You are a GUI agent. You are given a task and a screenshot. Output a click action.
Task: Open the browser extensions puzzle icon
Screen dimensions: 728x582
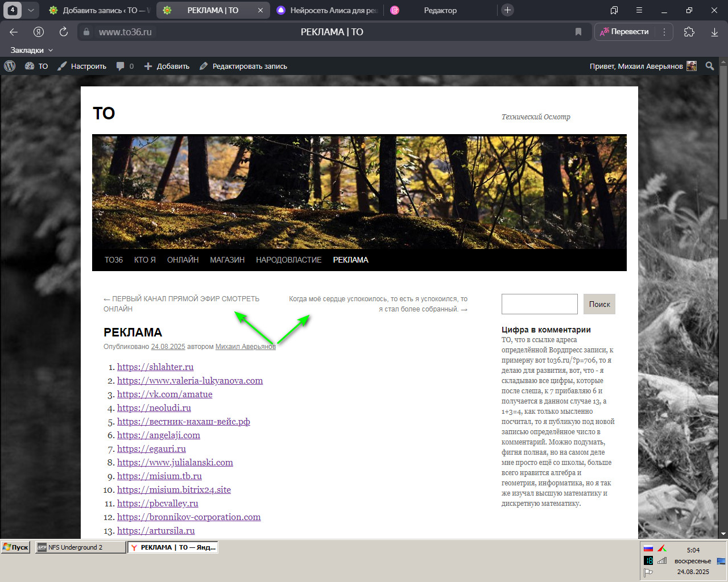click(689, 32)
